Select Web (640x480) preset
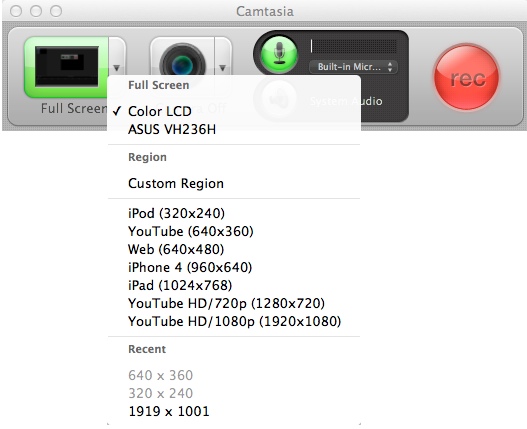The height and width of the screenshot is (429, 527). (x=234, y=249)
